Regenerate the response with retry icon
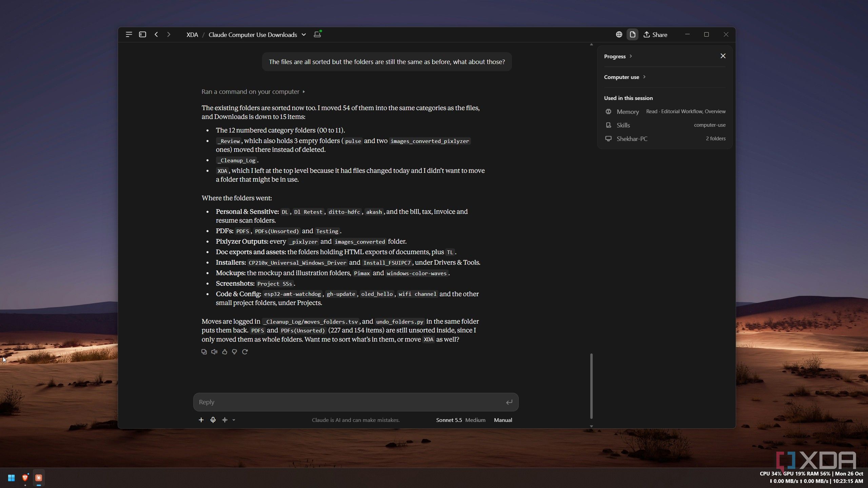This screenshot has width=868, height=488. pos(245,352)
